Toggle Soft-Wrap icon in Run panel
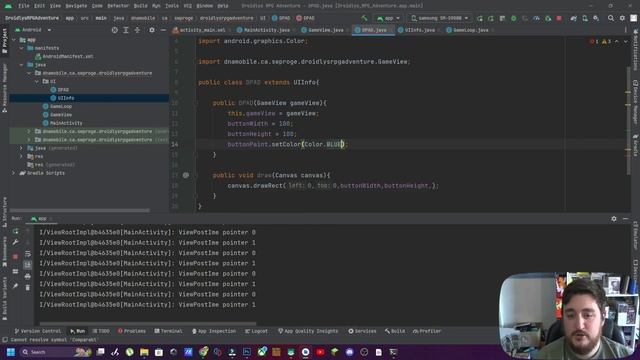Screen dimensions: 640x360 point(27,253)
